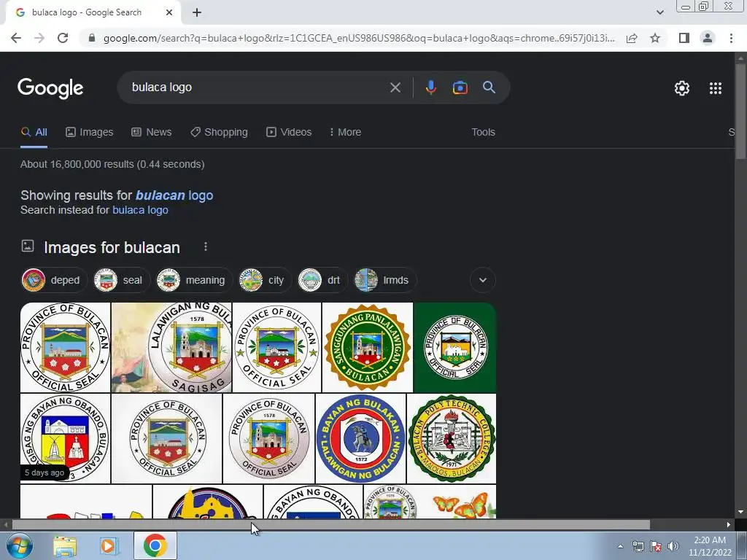Open Google quick settings gear
This screenshot has height=560, width=747.
pos(682,88)
